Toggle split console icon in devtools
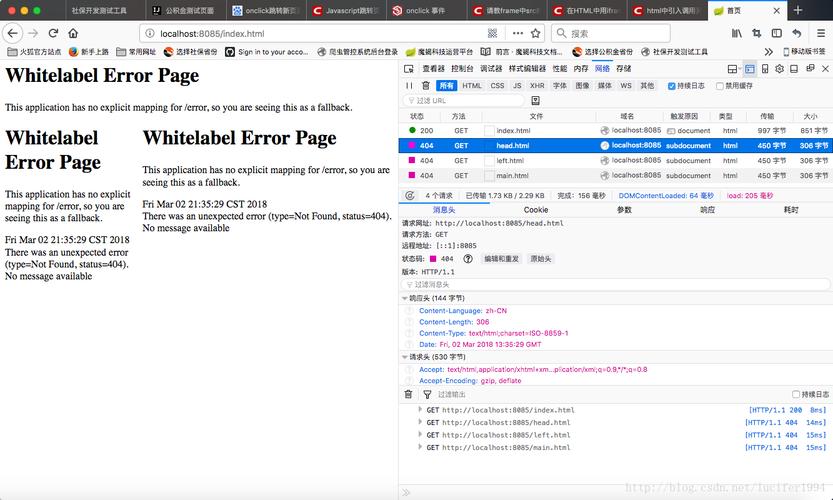The image size is (833, 500). click(x=750, y=69)
